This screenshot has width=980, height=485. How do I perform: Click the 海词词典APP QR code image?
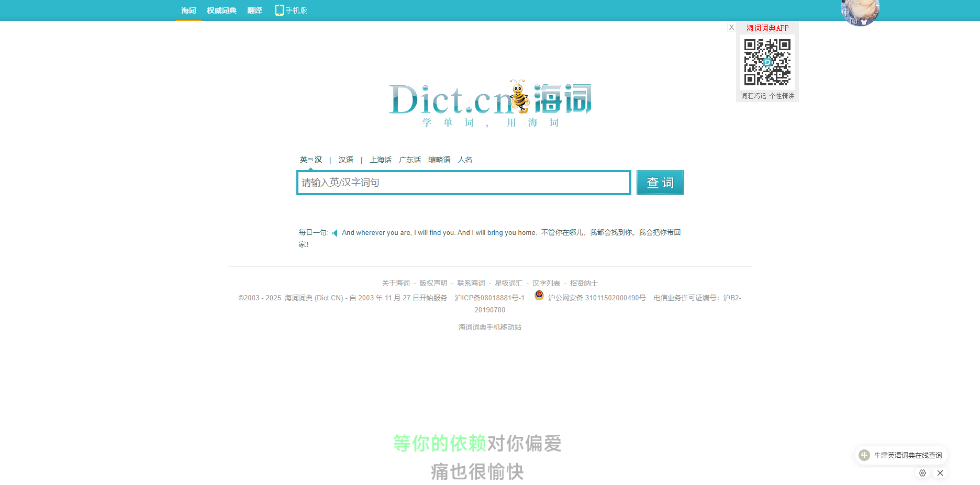pyautogui.click(x=767, y=62)
